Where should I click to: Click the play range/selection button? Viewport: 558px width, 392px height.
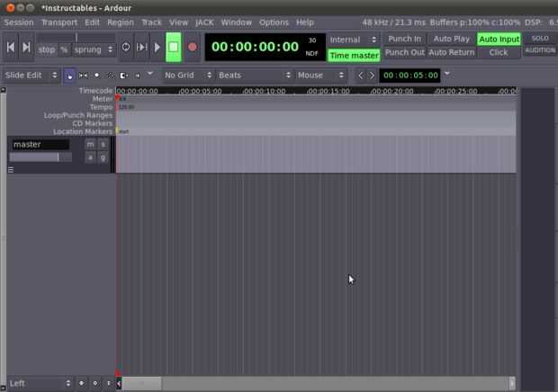coord(141,48)
